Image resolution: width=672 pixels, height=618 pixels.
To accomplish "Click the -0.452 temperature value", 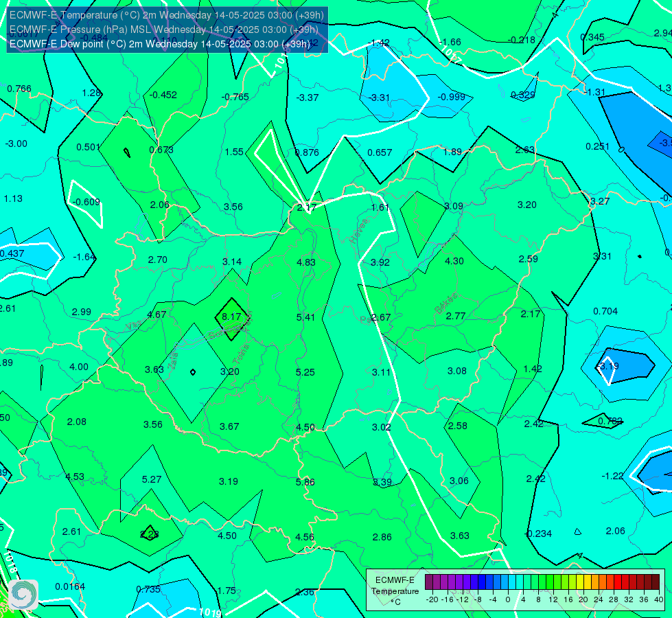I will tap(163, 95).
